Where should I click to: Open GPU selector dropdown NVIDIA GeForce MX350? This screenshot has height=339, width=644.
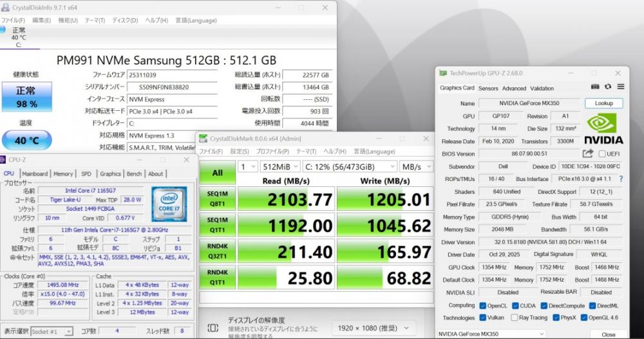(491, 334)
